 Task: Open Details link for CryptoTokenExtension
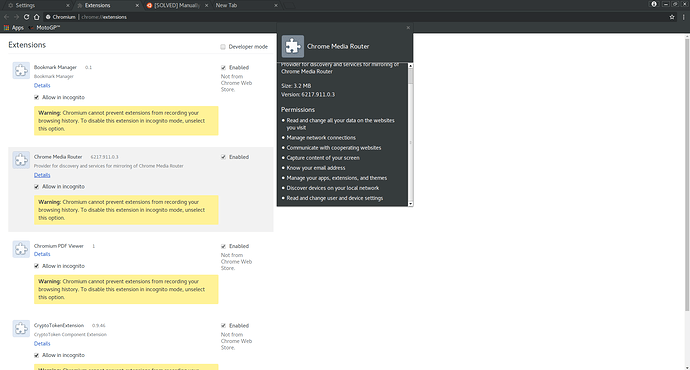click(x=42, y=344)
